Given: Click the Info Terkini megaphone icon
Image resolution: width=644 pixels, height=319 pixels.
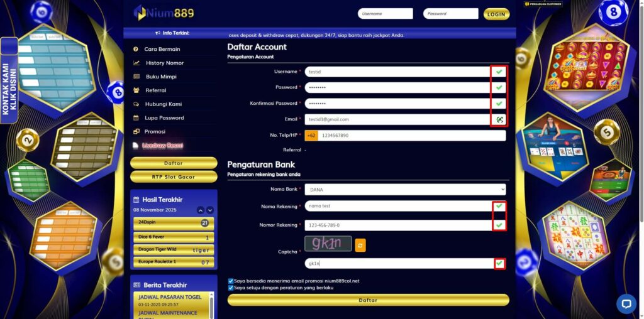Looking at the screenshot, I should 158,33.
